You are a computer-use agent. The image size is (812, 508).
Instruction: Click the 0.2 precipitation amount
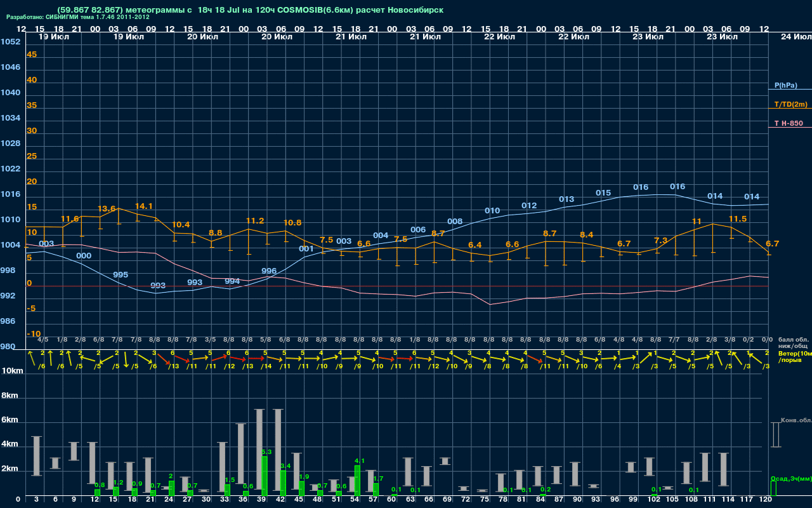[546, 490]
